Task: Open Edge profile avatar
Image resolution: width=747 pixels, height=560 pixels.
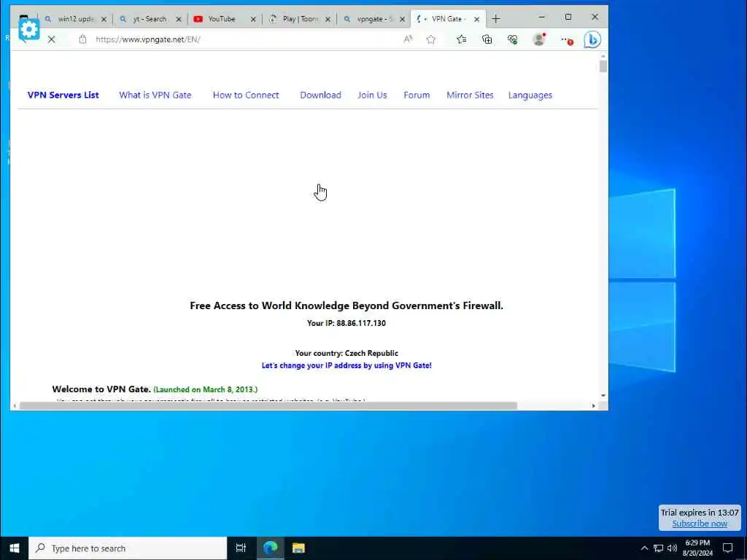Action: point(539,39)
